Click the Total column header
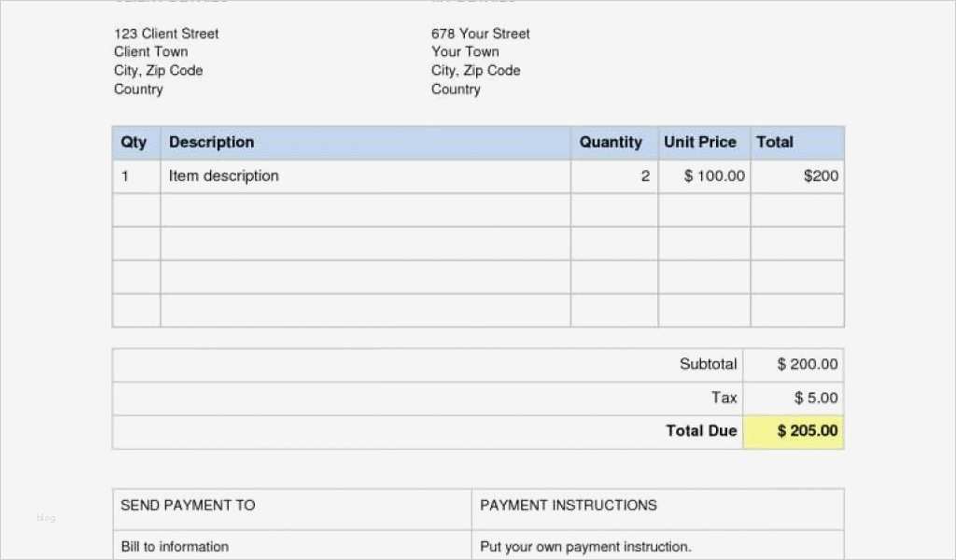 click(x=775, y=143)
